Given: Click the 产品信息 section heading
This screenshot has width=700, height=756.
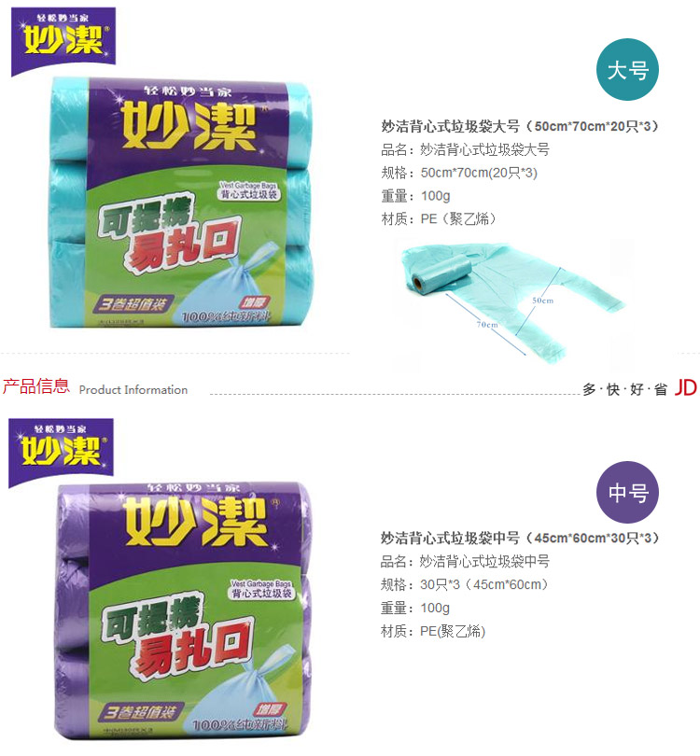Looking at the screenshot, I should 35,386.
